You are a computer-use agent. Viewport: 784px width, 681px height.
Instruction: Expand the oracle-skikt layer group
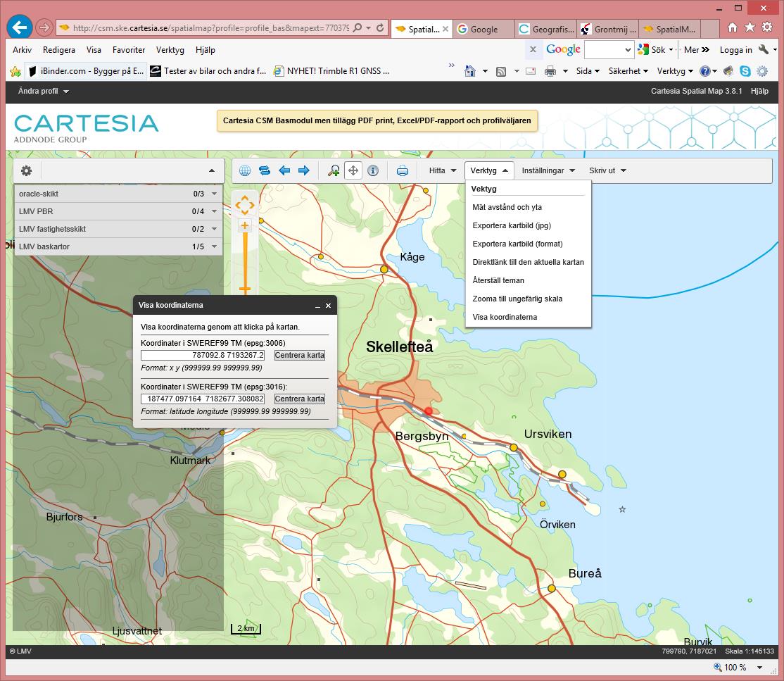pyautogui.click(x=215, y=194)
